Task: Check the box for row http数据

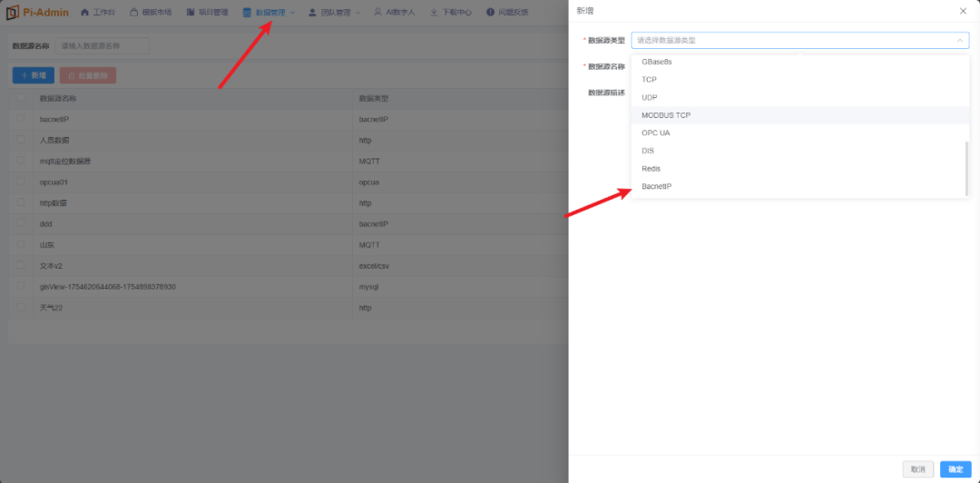Action: pyautogui.click(x=21, y=202)
